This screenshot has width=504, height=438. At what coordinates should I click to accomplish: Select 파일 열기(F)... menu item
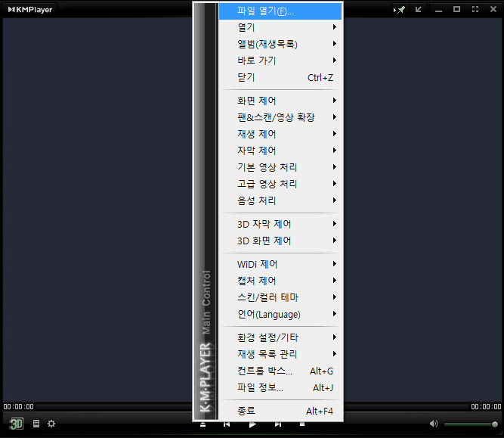[280, 11]
